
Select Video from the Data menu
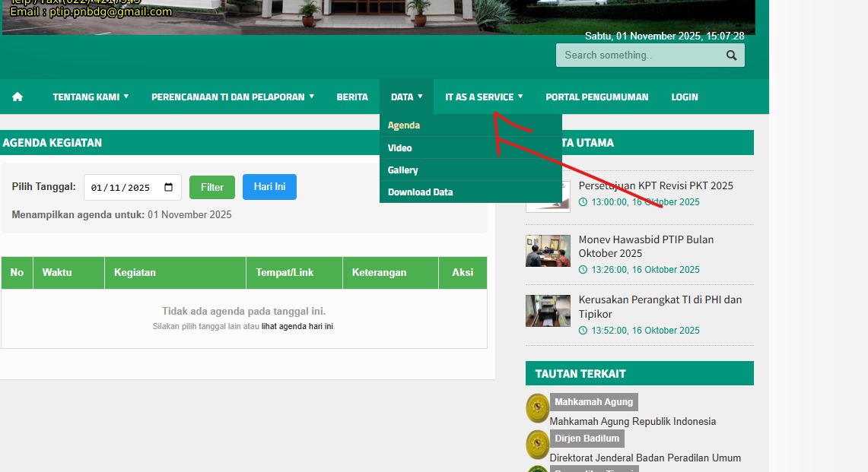tap(400, 148)
